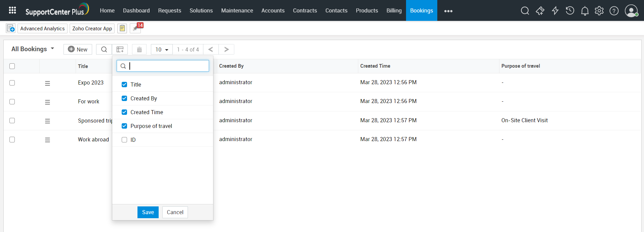Click the trash delete icon

click(139, 49)
